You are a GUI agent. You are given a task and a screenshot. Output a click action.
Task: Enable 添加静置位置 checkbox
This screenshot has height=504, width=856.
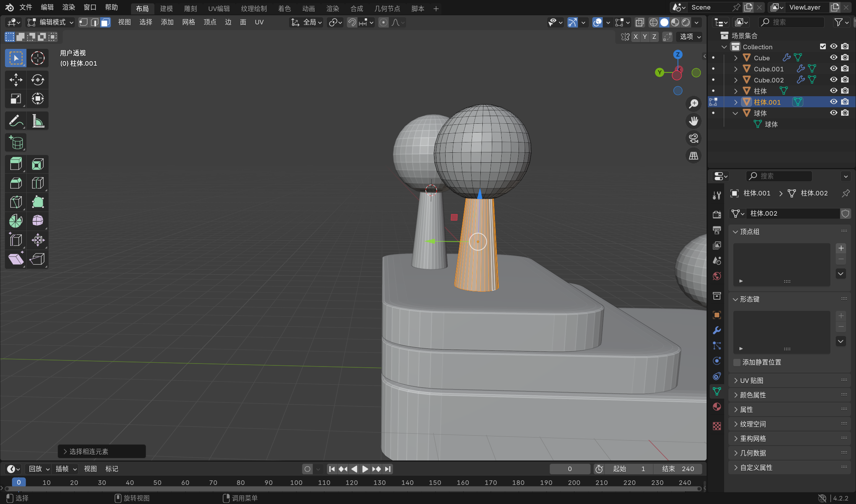pos(737,362)
